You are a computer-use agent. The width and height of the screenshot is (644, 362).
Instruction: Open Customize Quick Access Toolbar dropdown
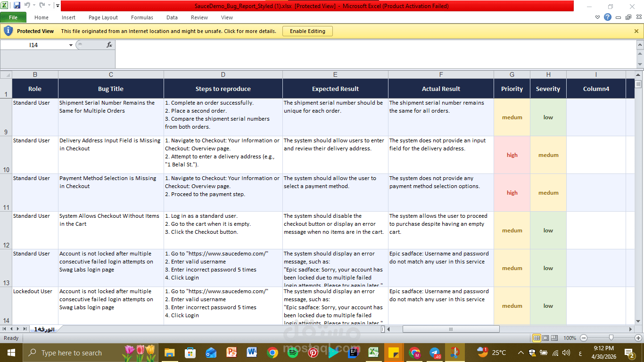click(x=58, y=6)
